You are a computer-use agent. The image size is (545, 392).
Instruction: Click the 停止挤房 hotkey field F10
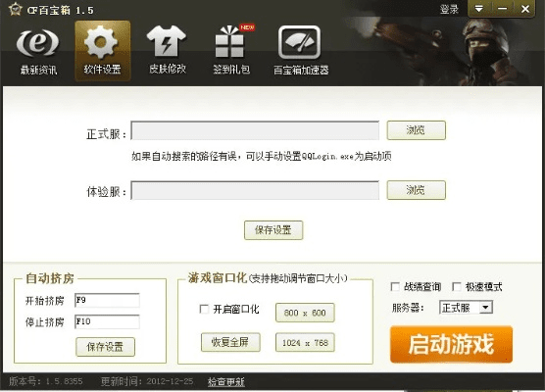click(x=107, y=321)
